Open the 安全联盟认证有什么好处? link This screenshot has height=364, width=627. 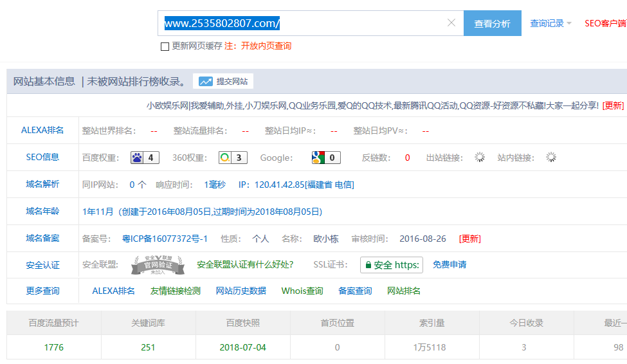pyautogui.click(x=245, y=264)
